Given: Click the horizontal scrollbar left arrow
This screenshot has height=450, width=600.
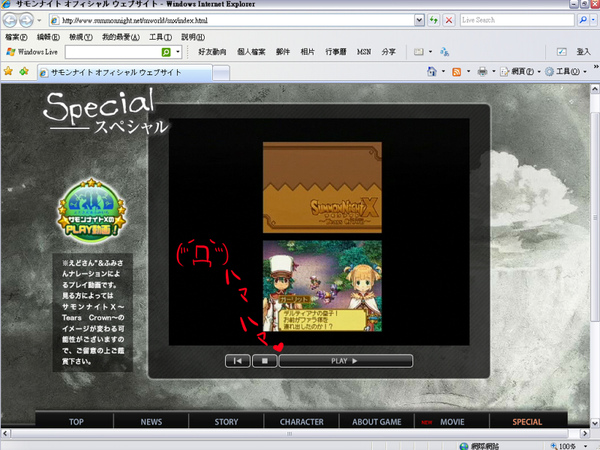Looking at the screenshot, I should pos(5,434).
